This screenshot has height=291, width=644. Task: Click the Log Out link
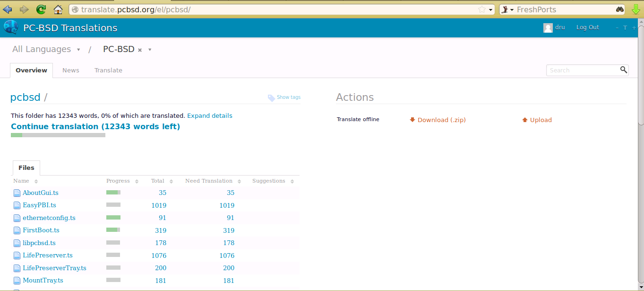tap(587, 27)
